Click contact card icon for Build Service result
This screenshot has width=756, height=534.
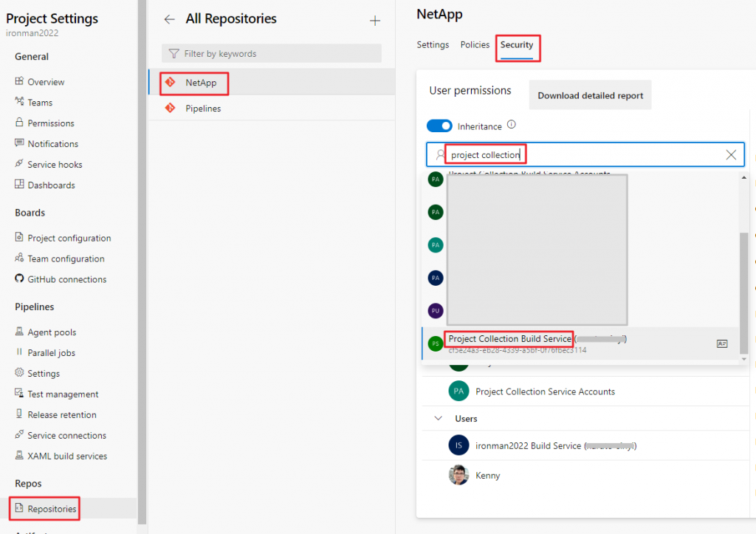[x=722, y=343]
